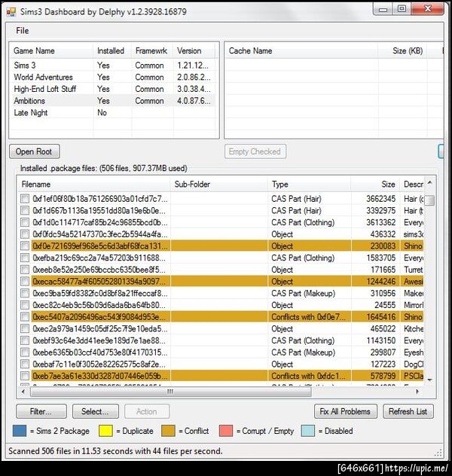Image resolution: width=452 pixels, height=476 pixels.
Task: Click the Version column header
Action: [194, 50]
